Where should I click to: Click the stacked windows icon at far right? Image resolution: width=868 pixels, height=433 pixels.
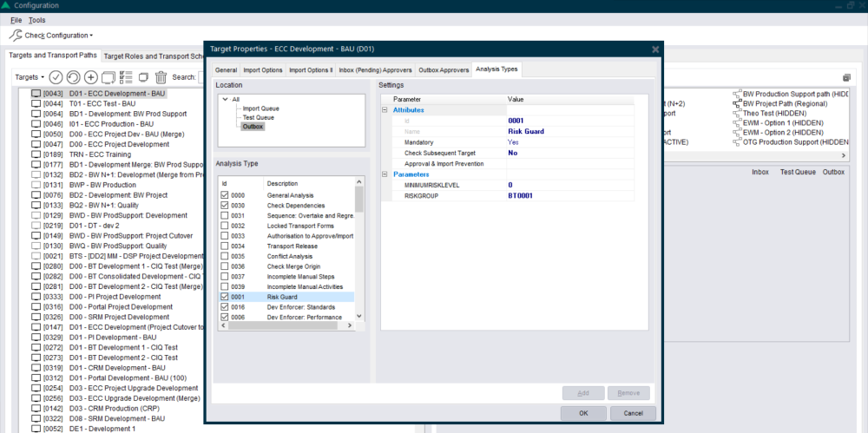pos(846,77)
